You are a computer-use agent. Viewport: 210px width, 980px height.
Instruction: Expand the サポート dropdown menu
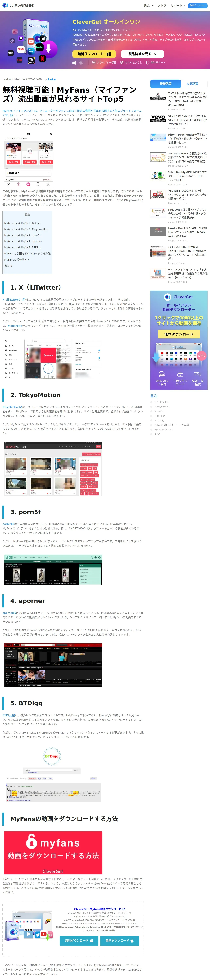pyautogui.click(x=178, y=6)
